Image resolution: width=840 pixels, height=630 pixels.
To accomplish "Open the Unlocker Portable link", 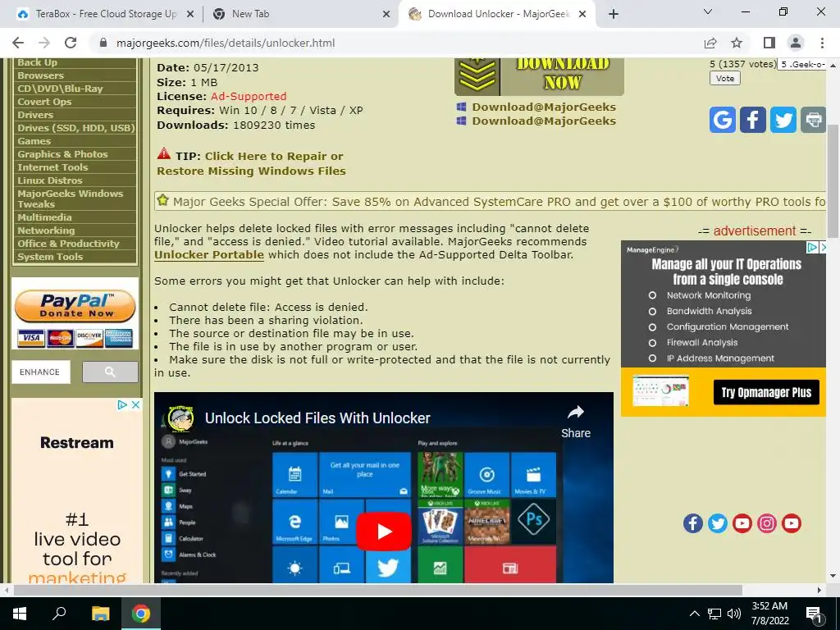I will coord(209,254).
